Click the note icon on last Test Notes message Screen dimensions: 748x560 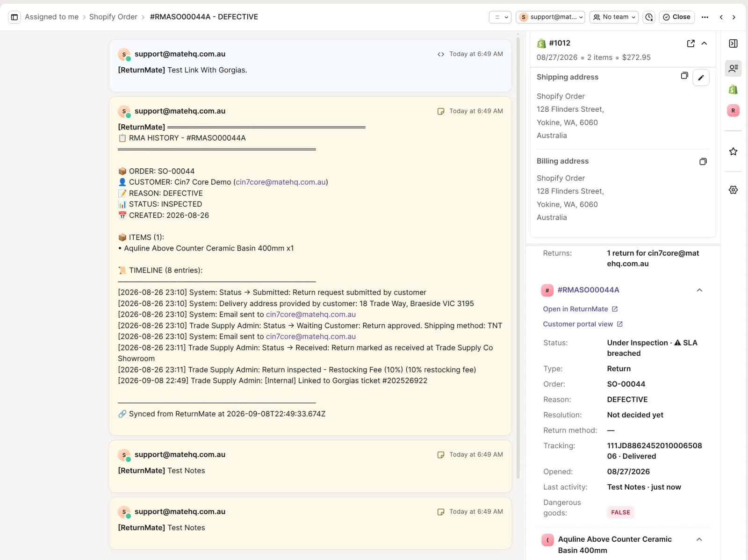tap(440, 512)
